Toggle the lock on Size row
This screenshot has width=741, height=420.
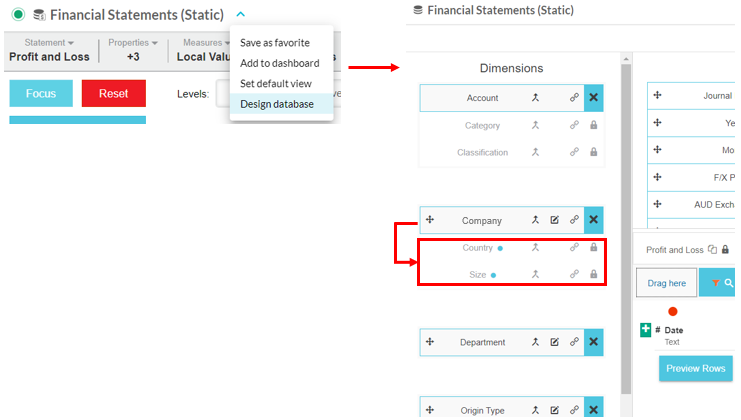coord(594,274)
